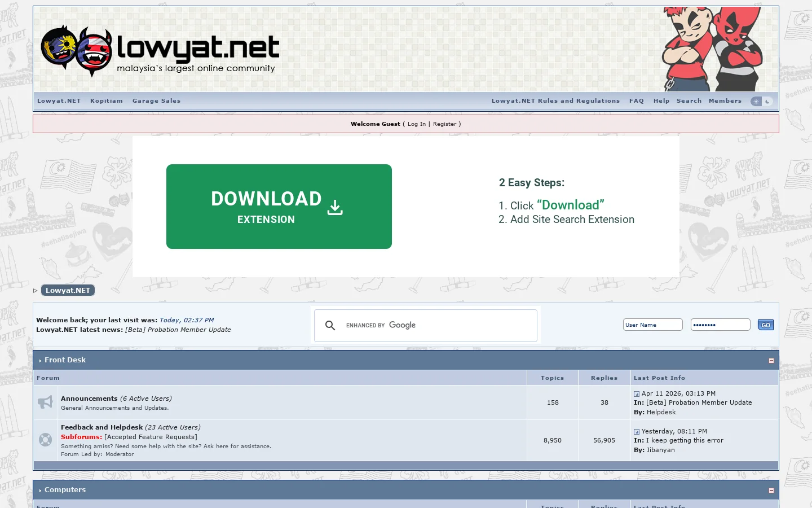The height and width of the screenshot is (508, 812).
Task: Click the Feedback and Helpdesk lifebuoy icon
Action: [45, 440]
